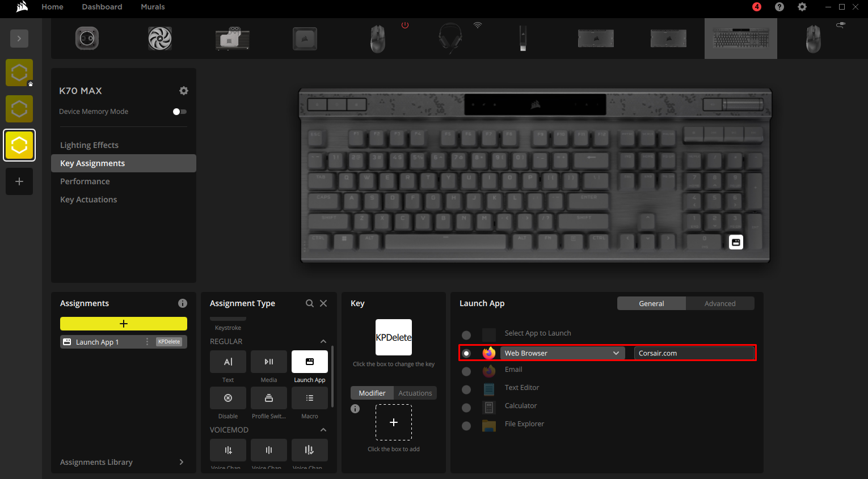
Task: Select the Email radio option
Action: point(466,371)
